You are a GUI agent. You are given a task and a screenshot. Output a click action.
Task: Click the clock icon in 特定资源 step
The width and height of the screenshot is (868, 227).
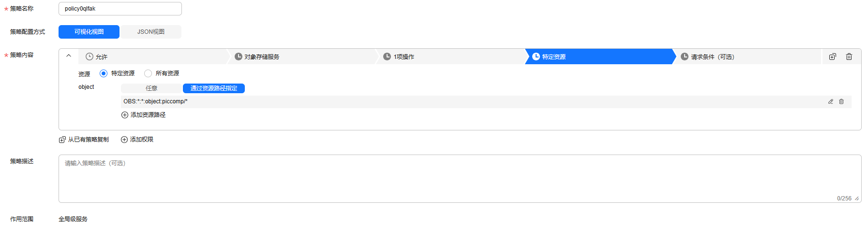pyautogui.click(x=536, y=57)
